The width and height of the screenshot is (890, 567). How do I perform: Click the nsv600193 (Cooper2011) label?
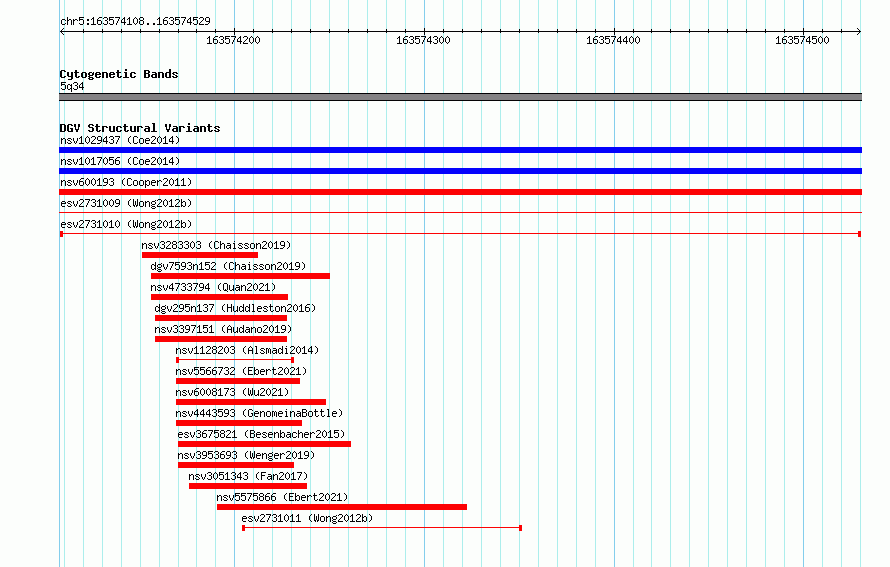click(126, 182)
